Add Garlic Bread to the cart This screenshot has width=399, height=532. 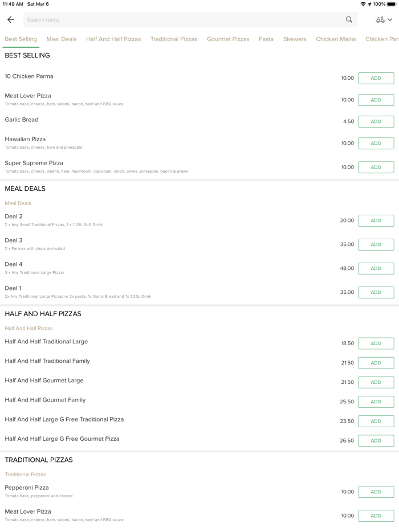376,121
